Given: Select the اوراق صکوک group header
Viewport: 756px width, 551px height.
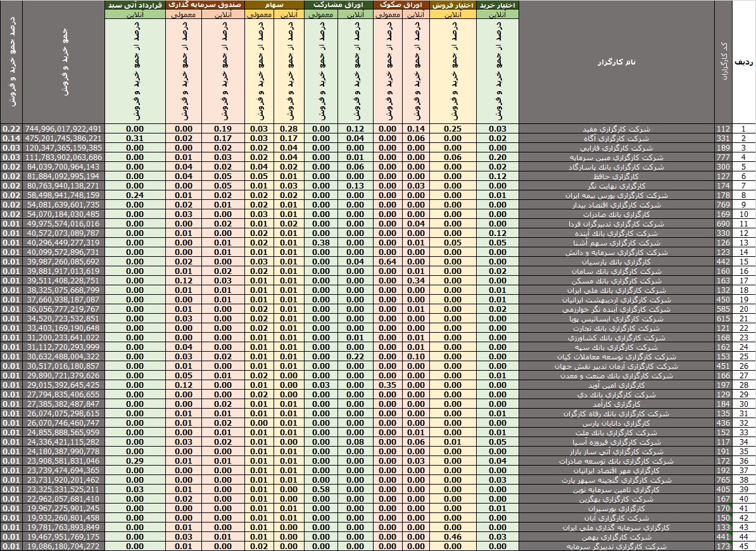Looking at the screenshot, I should [x=401, y=5].
